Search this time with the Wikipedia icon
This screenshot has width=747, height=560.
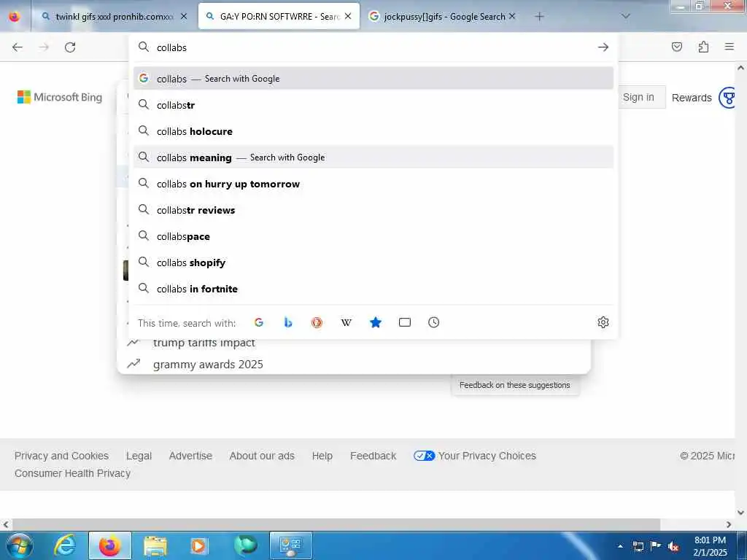click(347, 322)
